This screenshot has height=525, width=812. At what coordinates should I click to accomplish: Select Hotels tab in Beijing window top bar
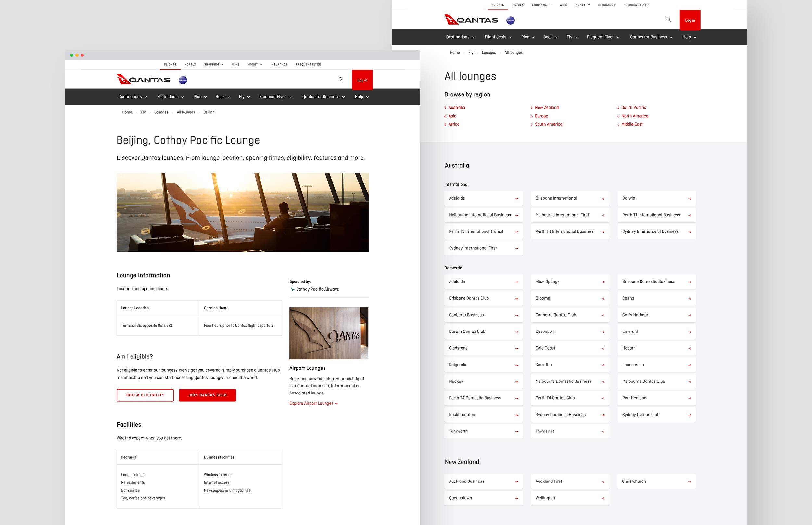tap(190, 64)
